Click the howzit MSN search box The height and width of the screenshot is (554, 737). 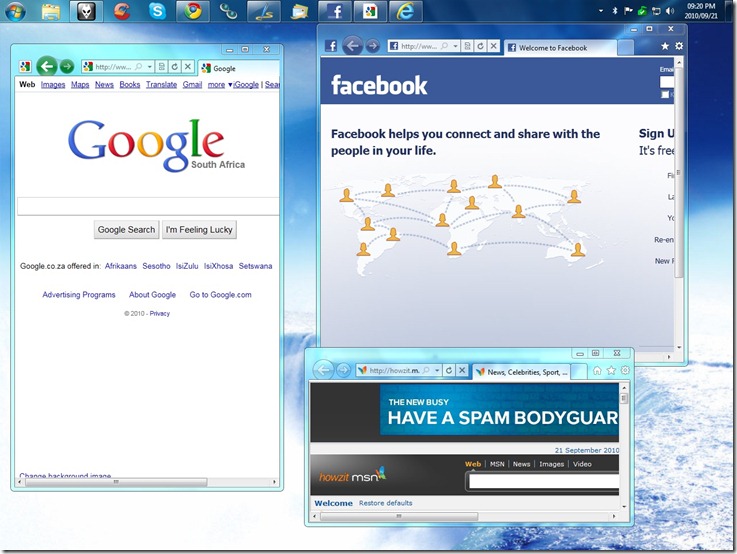(544, 482)
